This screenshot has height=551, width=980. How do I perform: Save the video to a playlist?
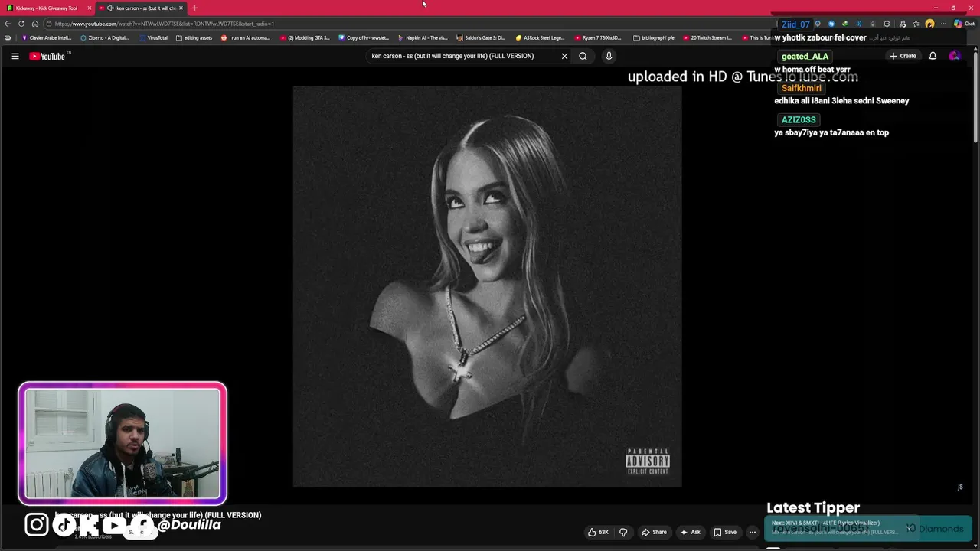click(725, 532)
